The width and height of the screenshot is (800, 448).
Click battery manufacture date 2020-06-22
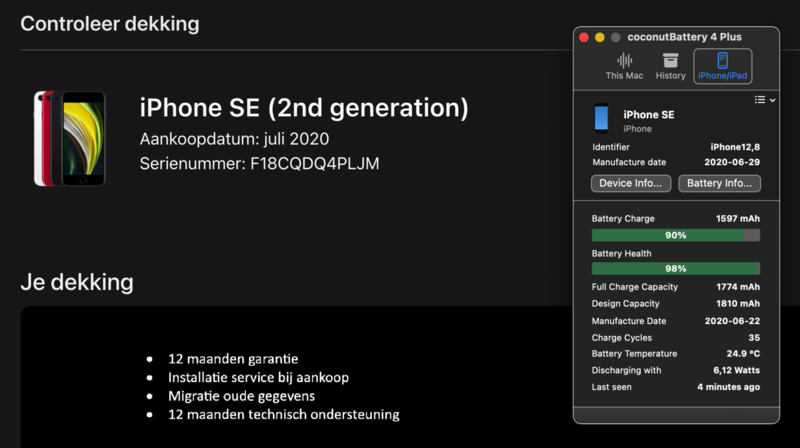click(732, 321)
